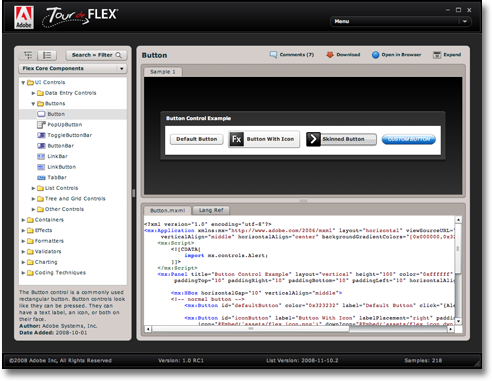Click the blue Custom Button
The image size is (492, 381).
tap(409, 139)
